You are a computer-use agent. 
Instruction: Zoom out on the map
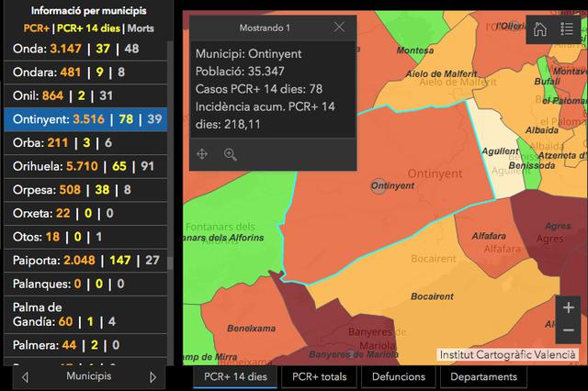point(568,330)
